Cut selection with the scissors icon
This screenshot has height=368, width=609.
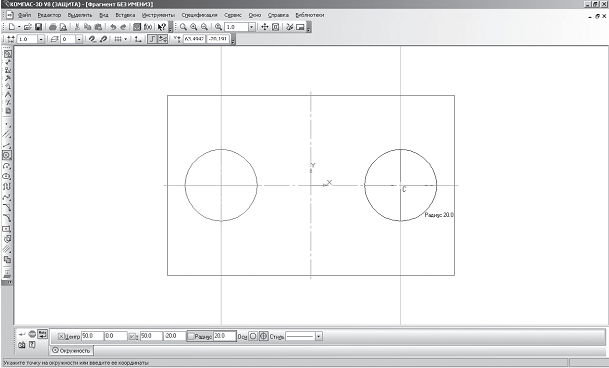pyautogui.click(x=77, y=27)
